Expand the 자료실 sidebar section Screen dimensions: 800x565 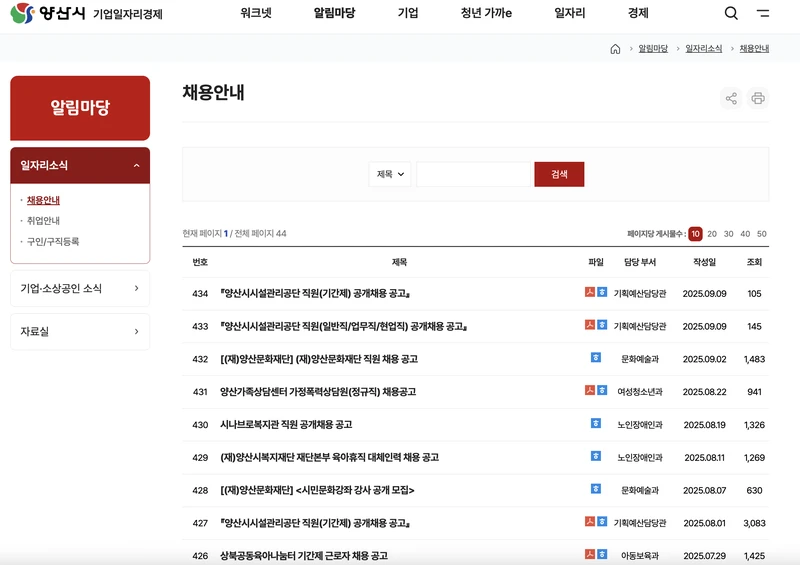(80, 331)
